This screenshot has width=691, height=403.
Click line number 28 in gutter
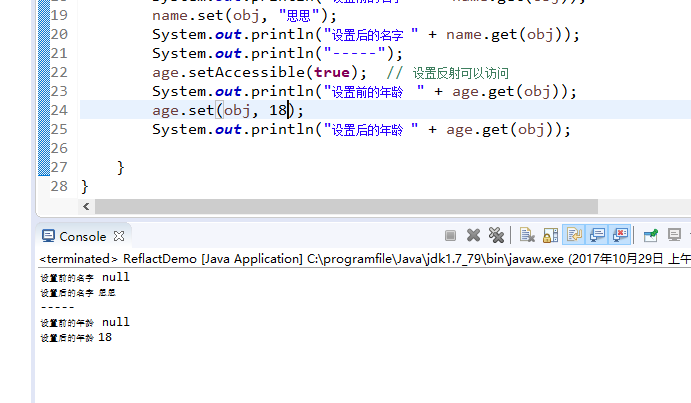click(59, 186)
